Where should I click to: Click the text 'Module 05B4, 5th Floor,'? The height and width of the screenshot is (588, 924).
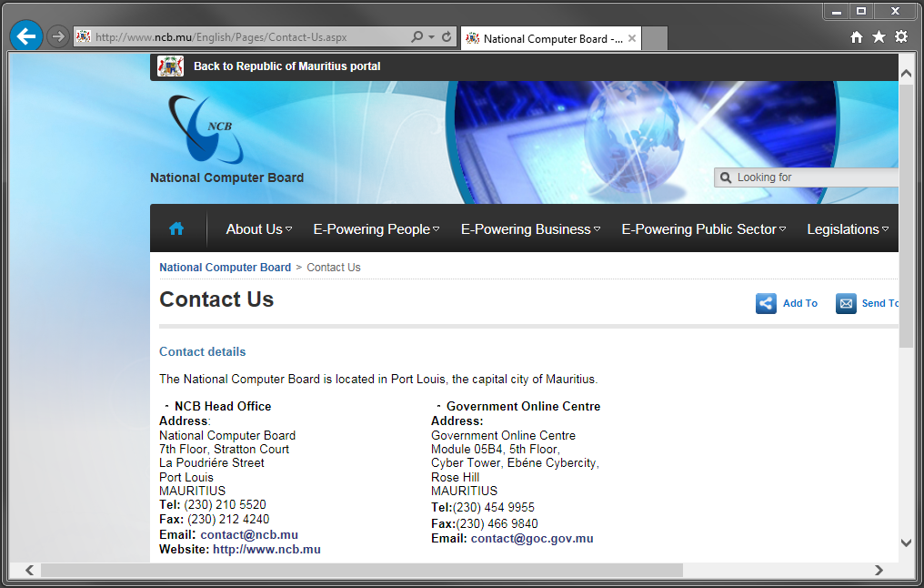pos(496,450)
